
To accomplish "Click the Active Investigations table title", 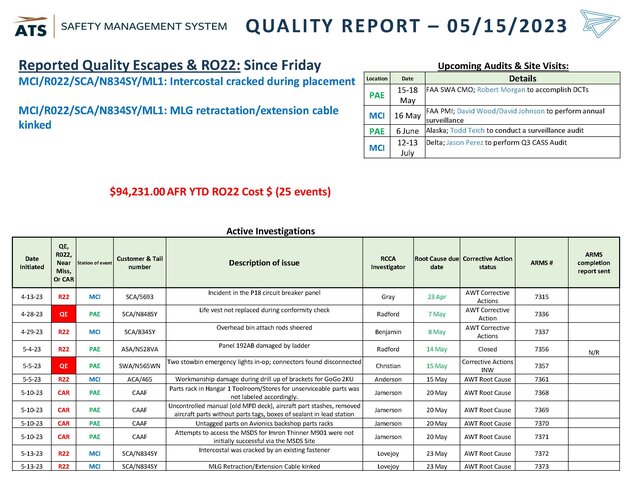I will (x=271, y=231).
